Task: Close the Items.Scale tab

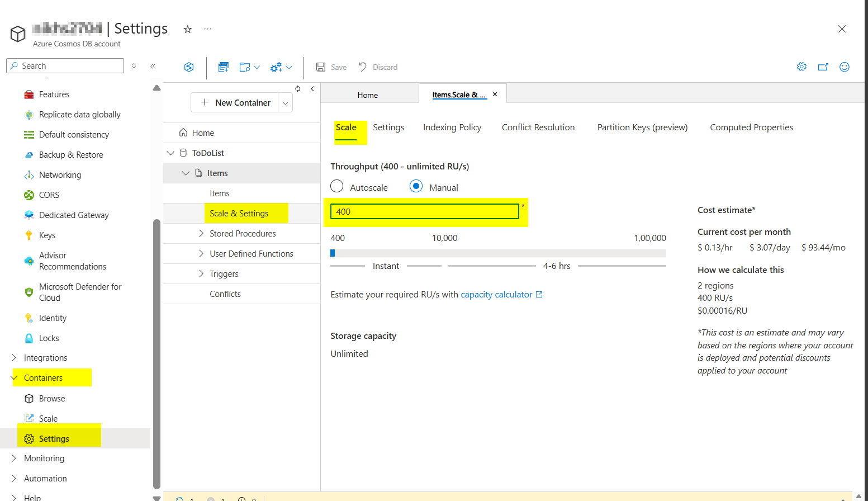Action: [x=495, y=94]
